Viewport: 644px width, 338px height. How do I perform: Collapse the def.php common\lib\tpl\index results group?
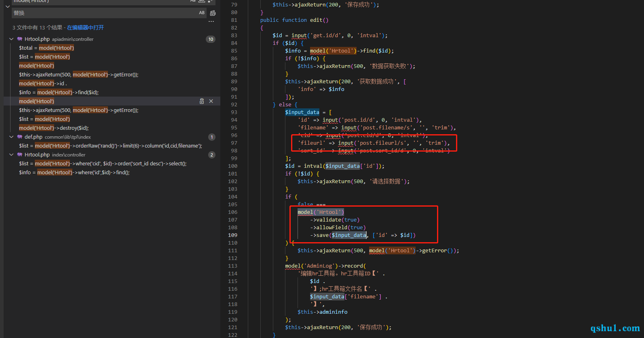click(11, 137)
